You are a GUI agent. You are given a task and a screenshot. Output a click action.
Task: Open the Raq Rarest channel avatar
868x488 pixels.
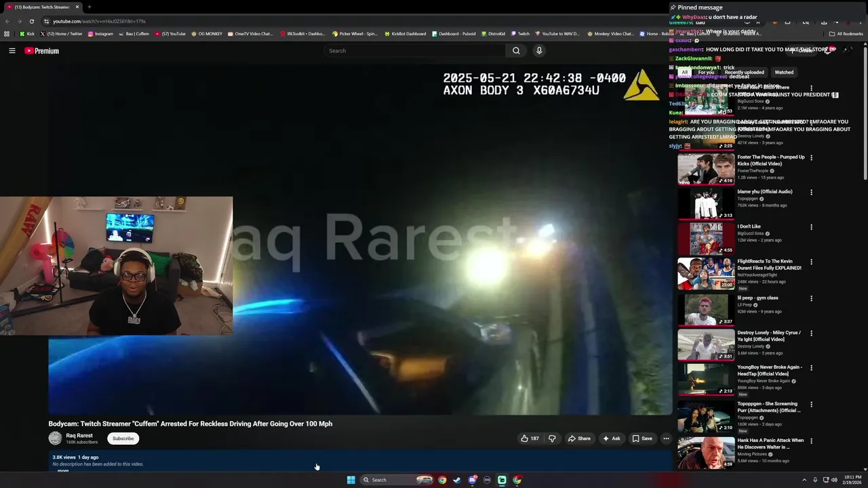pyautogui.click(x=55, y=439)
